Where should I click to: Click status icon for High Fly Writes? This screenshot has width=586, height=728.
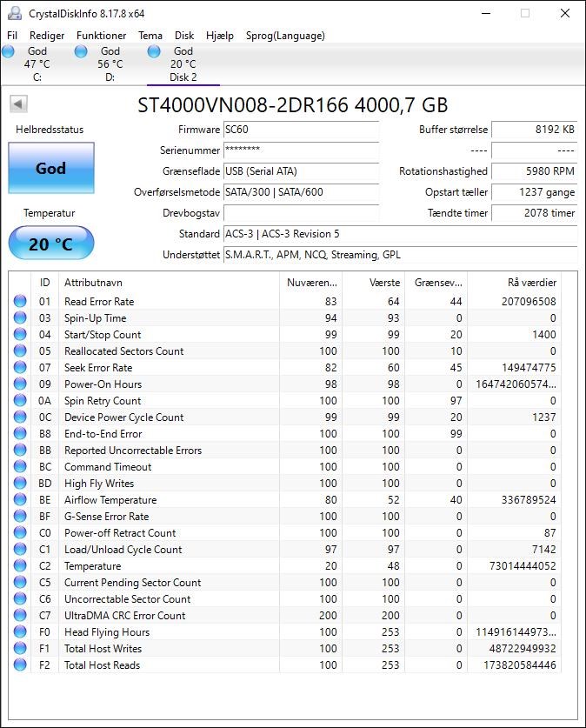coord(20,483)
